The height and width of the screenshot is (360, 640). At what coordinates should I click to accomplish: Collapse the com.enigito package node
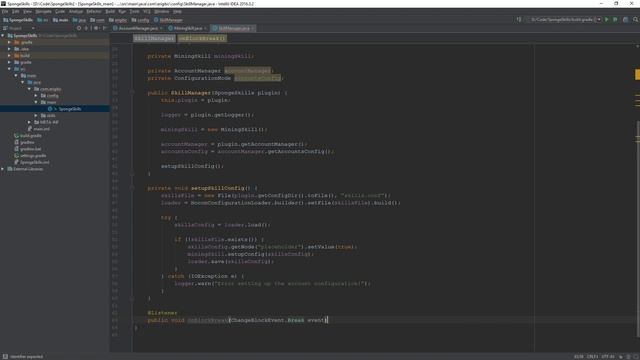click(x=30, y=89)
